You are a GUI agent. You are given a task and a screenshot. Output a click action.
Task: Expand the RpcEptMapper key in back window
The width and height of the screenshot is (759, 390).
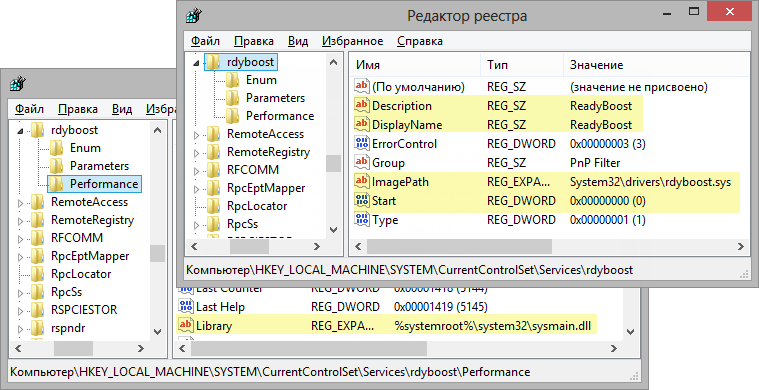point(20,257)
